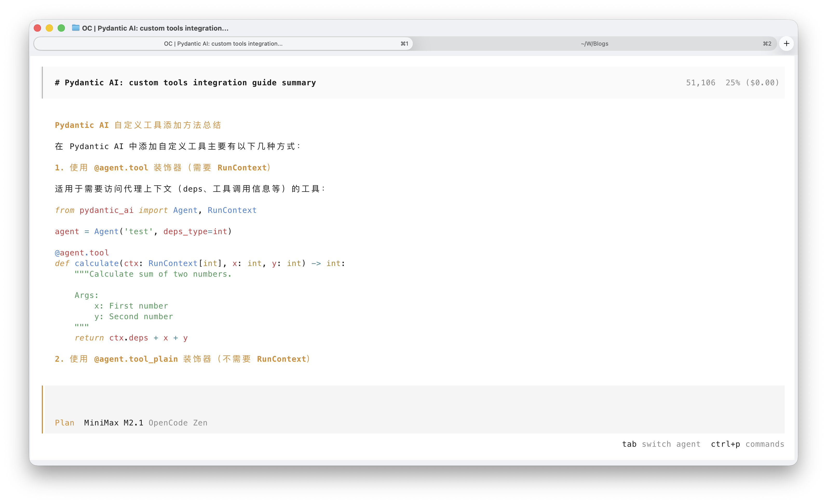Click the tab switch agent hint
This screenshot has height=504, width=827.
pyautogui.click(x=661, y=444)
